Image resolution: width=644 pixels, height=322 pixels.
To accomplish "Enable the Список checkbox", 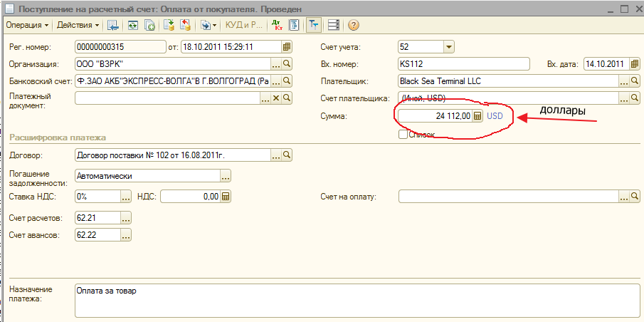I will click(403, 134).
